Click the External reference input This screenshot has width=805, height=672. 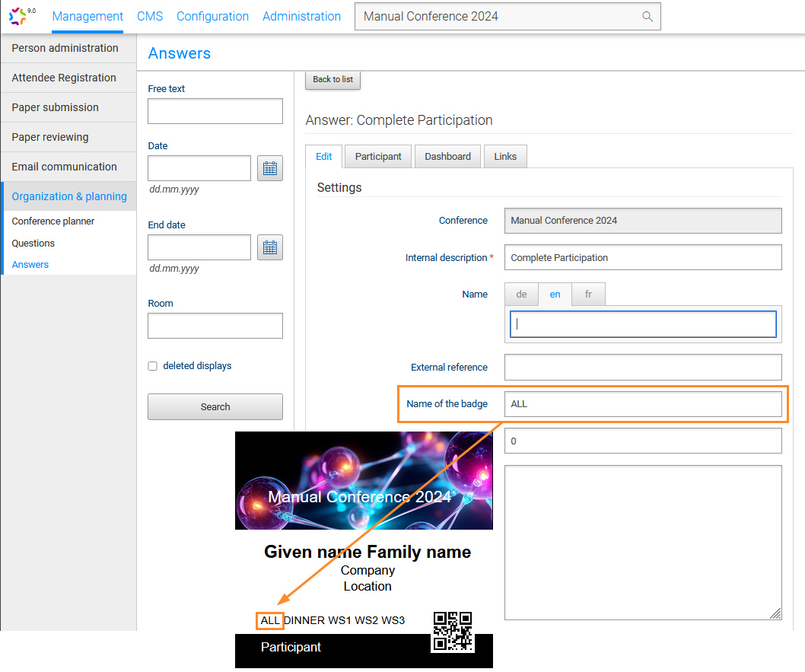[643, 367]
